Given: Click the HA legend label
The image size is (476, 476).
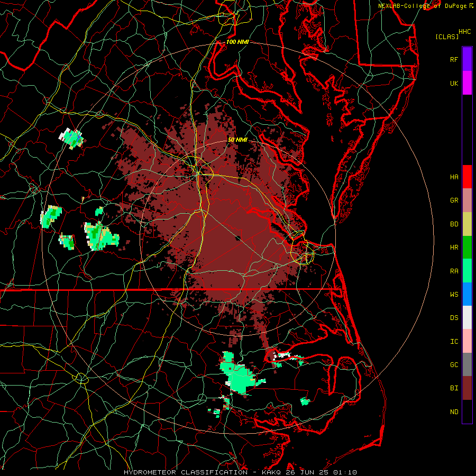Looking at the screenshot, I should click(454, 177).
